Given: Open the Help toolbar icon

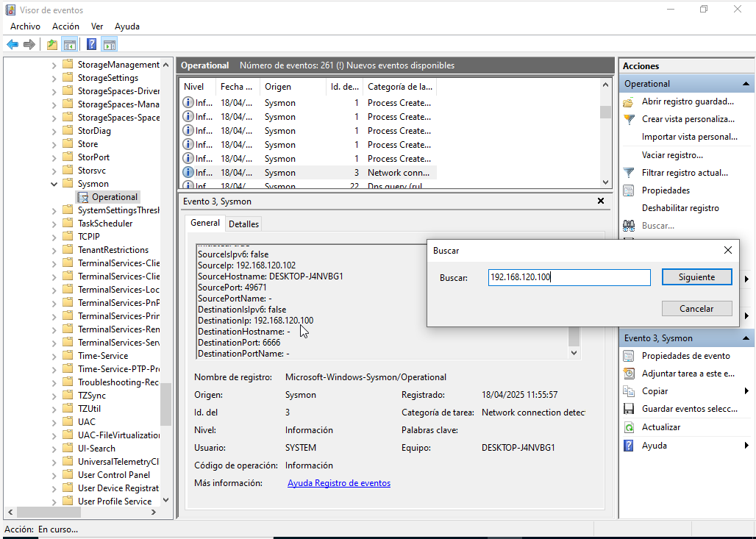Looking at the screenshot, I should pyautogui.click(x=92, y=45).
